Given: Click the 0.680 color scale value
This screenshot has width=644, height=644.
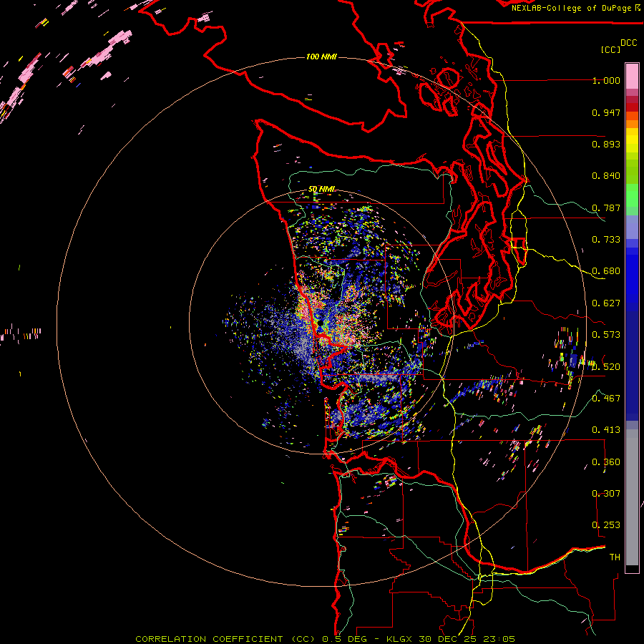Looking at the screenshot, I should pyautogui.click(x=606, y=271).
